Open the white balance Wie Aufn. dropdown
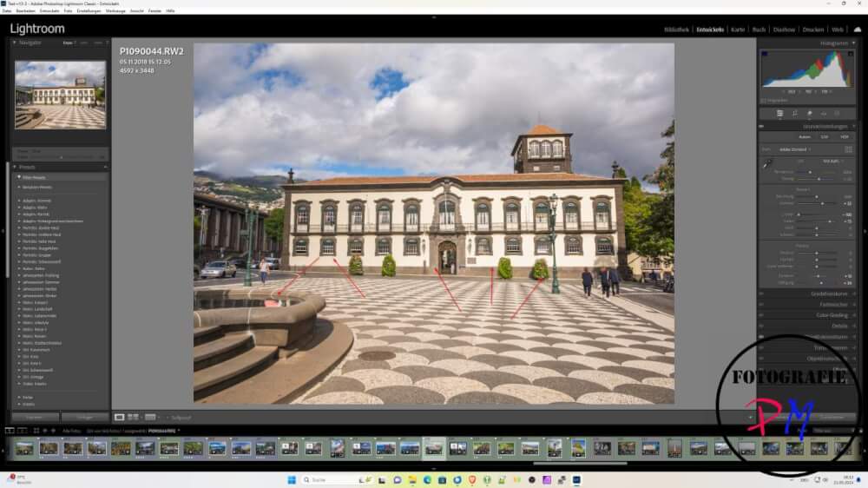 click(x=832, y=162)
